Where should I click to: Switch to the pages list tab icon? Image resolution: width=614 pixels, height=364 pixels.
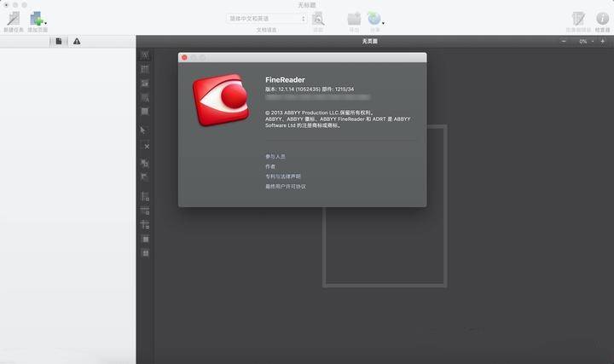(59, 41)
